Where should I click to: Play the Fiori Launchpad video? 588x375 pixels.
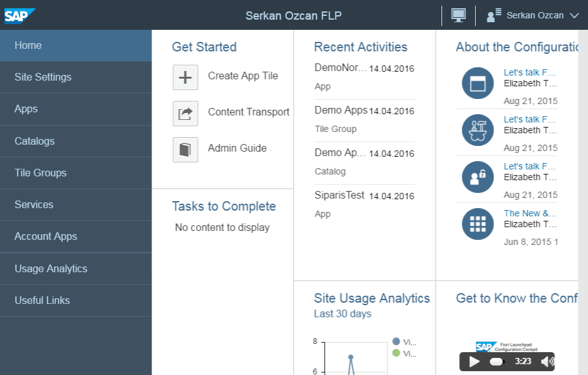474,362
